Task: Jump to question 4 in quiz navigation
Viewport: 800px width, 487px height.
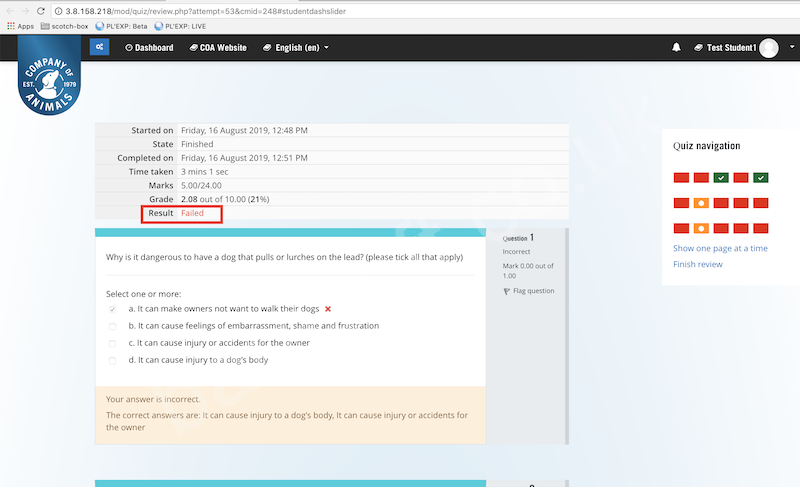Action: [741, 177]
